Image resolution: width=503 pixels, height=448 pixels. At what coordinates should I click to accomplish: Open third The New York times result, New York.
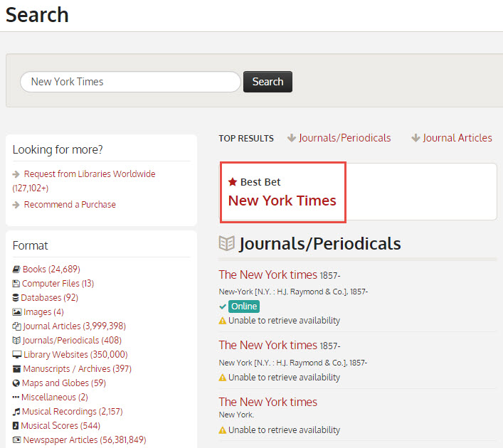coord(268,402)
